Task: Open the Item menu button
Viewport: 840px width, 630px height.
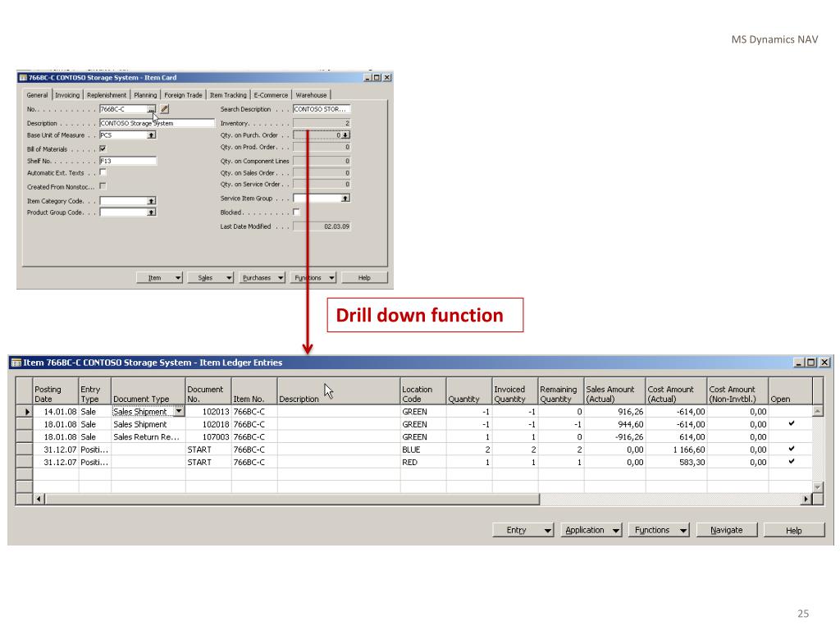Action: [x=159, y=277]
